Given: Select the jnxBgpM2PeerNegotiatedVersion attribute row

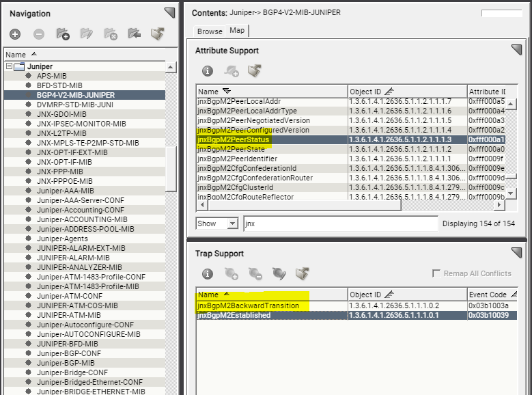Looking at the screenshot, I should (350, 120).
